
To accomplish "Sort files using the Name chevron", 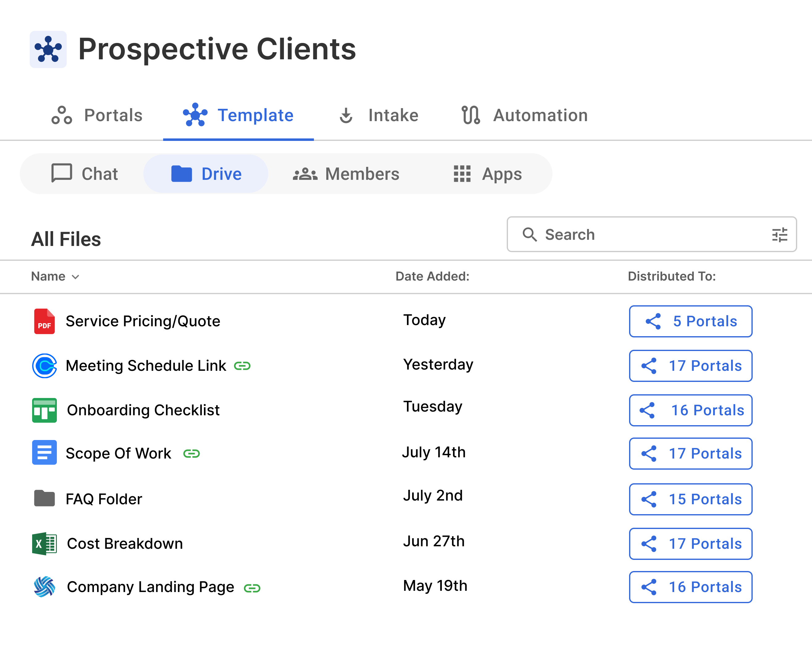I will tap(76, 277).
